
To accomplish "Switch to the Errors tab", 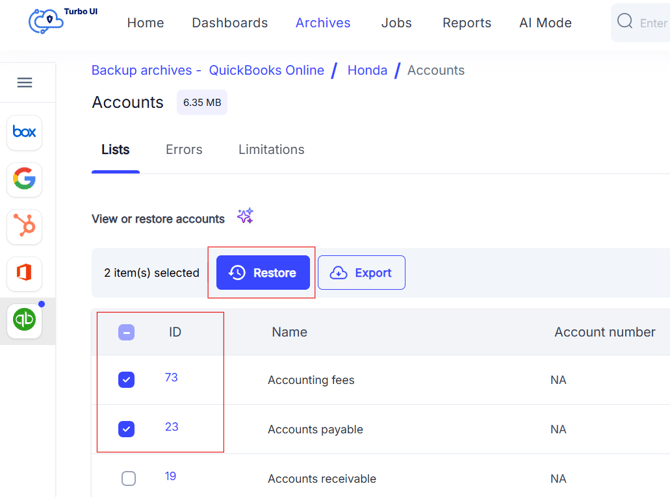I will pyautogui.click(x=184, y=150).
